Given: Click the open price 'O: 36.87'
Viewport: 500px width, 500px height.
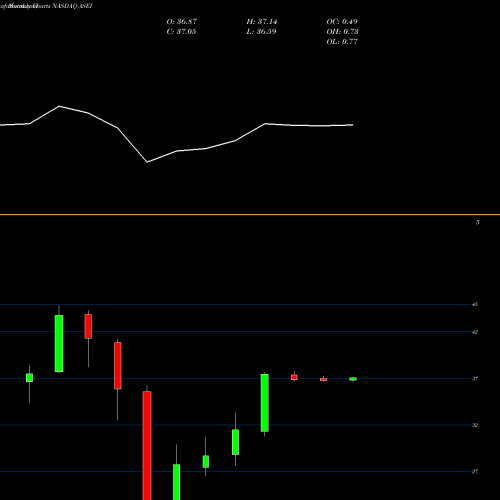Looking at the screenshot, I should (182, 22).
